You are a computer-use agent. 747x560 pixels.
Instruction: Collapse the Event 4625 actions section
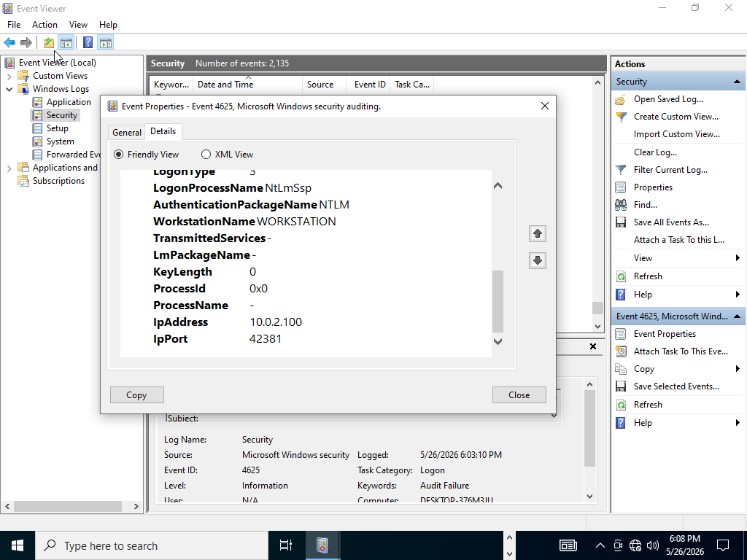737,316
